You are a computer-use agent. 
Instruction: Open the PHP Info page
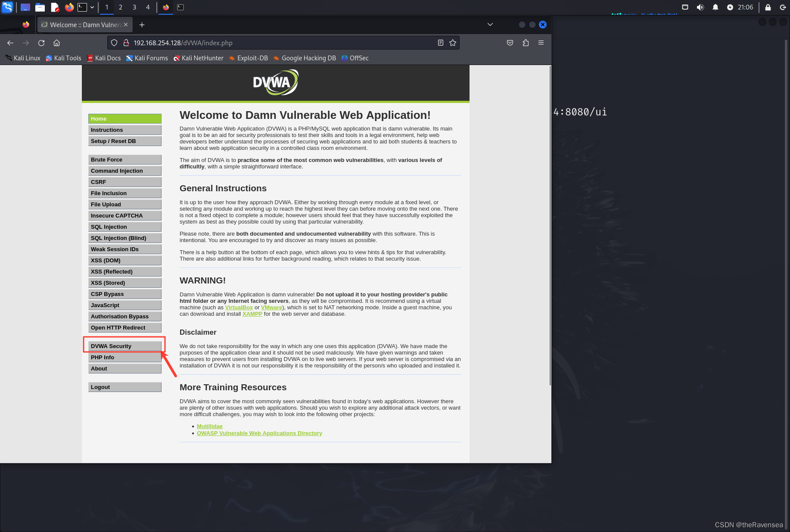125,358
